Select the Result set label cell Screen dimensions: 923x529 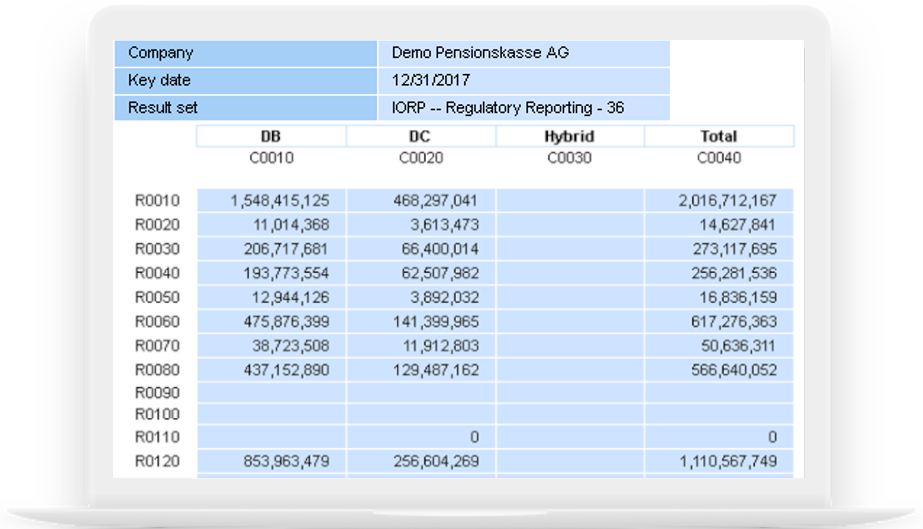[246, 107]
